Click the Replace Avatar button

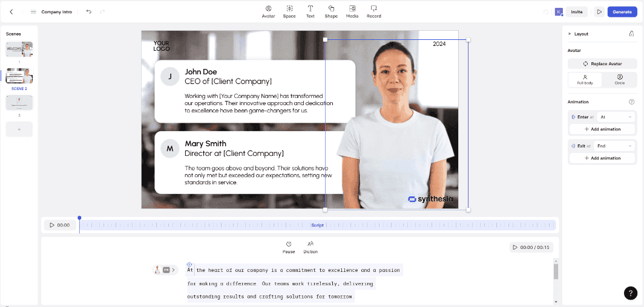[x=602, y=63]
